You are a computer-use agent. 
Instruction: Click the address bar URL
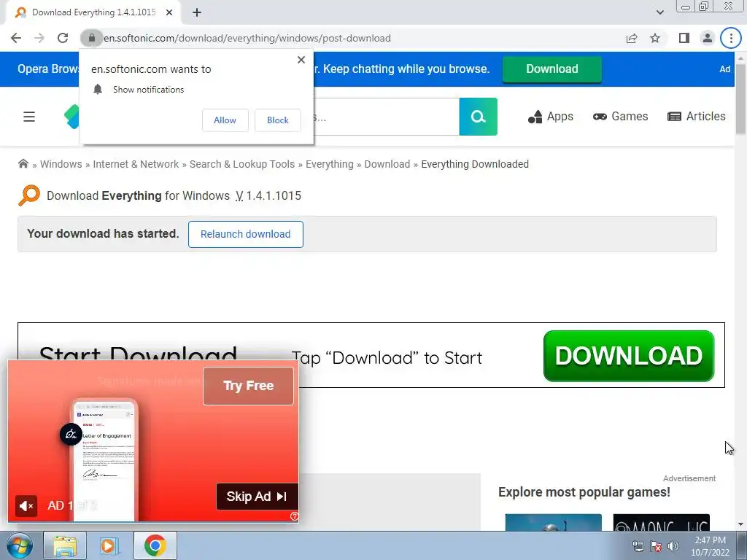pyautogui.click(x=247, y=38)
